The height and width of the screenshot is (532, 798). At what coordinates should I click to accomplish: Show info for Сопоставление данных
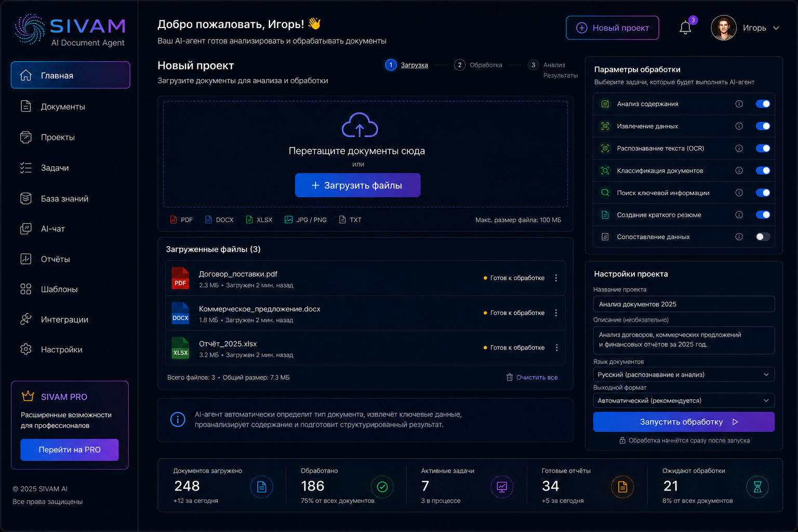739,237
